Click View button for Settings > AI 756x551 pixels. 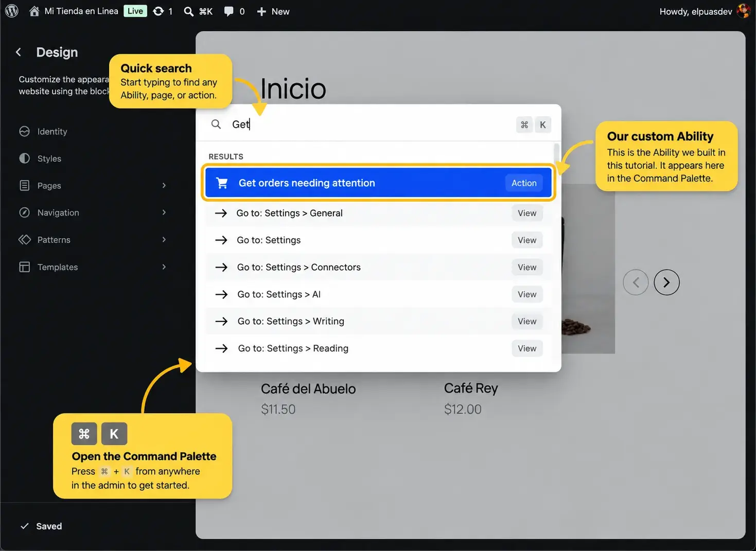[x=527, y=294]
